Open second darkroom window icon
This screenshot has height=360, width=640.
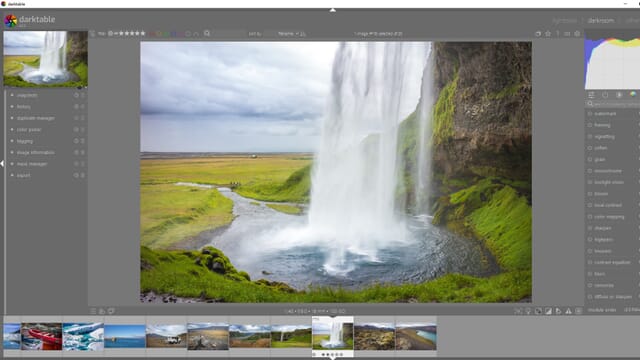point(111,311)
